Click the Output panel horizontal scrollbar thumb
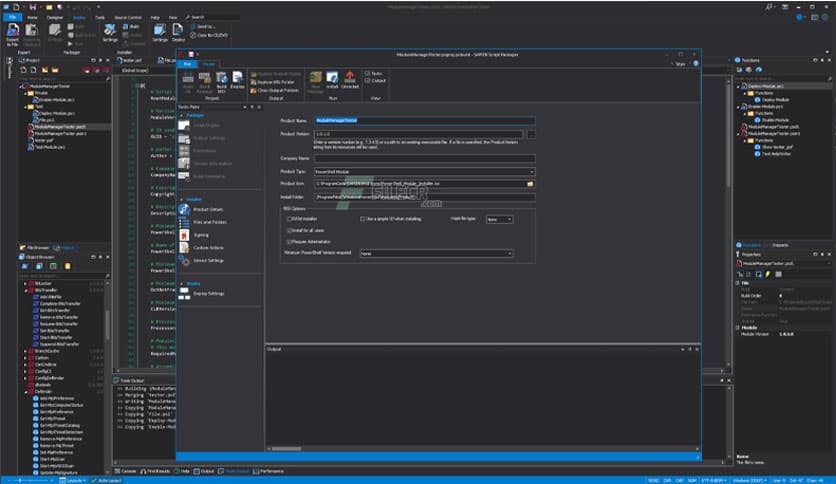 (x=286, y=449)
